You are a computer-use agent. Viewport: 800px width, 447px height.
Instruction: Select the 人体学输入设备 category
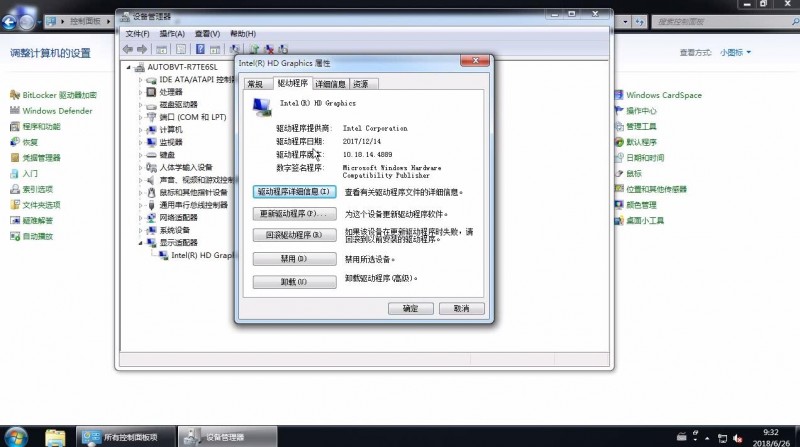tap(186, 167)
